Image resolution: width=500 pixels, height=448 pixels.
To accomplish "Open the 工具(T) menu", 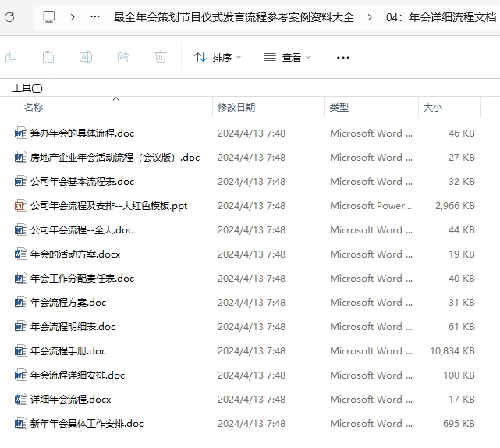I will 27,88.
